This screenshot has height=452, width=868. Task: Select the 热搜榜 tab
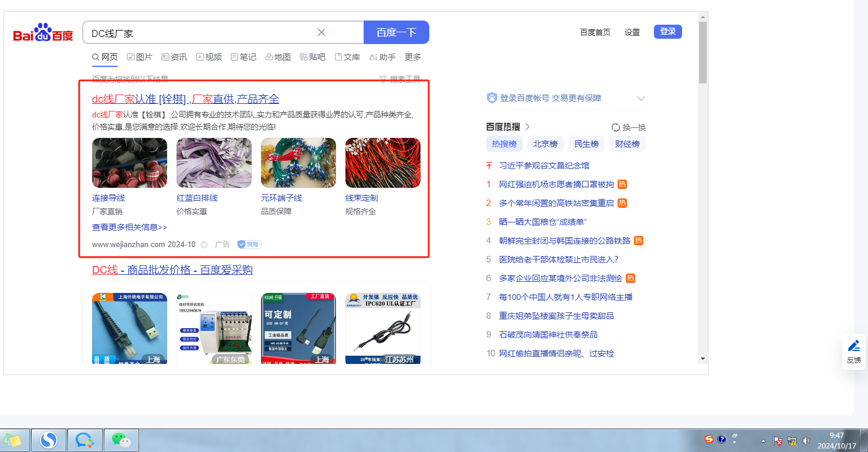pos(504,144)
